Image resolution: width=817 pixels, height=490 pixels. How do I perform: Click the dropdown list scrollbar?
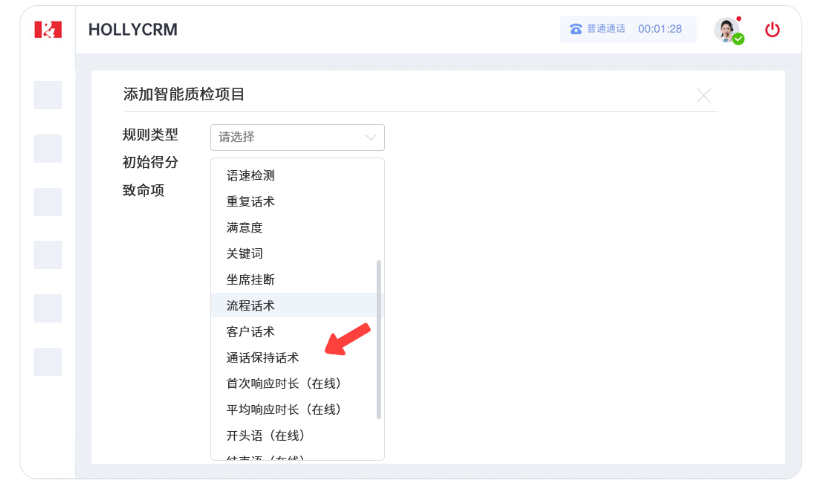[x=378, y=340]
